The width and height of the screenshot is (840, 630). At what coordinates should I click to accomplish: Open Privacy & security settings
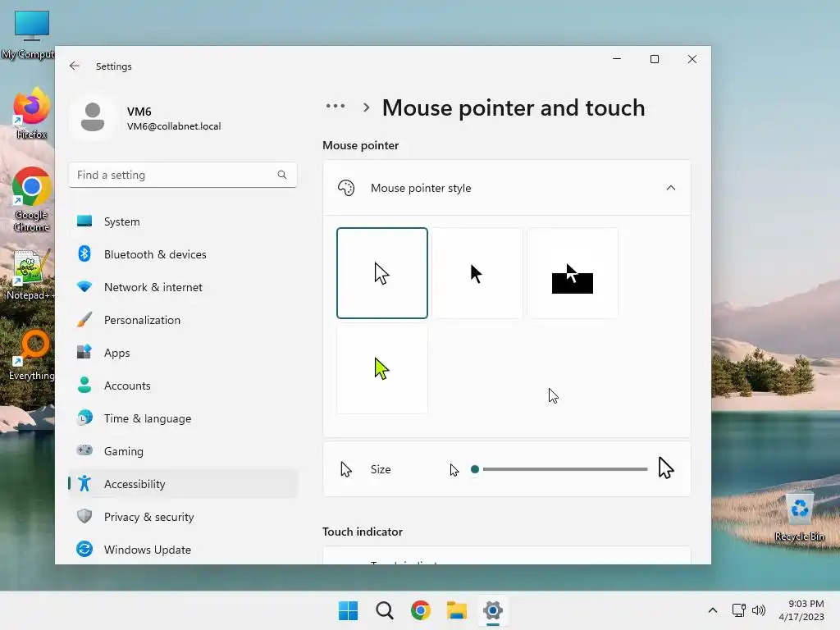(183, 517)
